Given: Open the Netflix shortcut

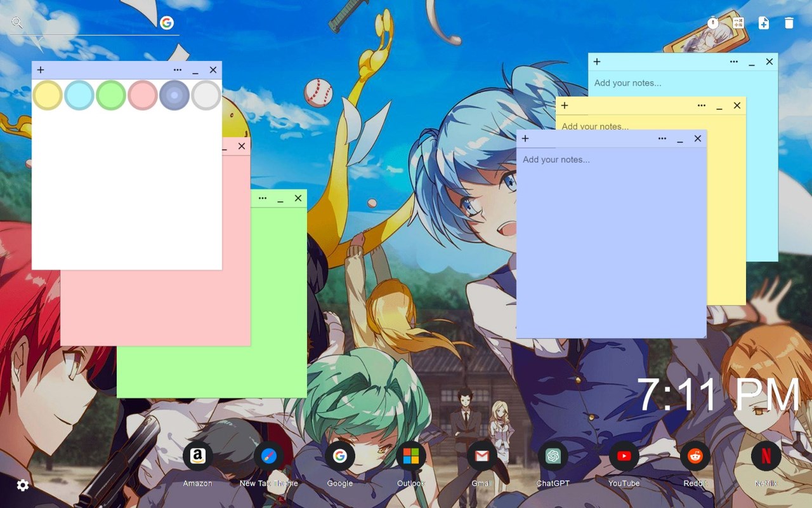Looking at the screenshot, I should (x=766, y=456).
